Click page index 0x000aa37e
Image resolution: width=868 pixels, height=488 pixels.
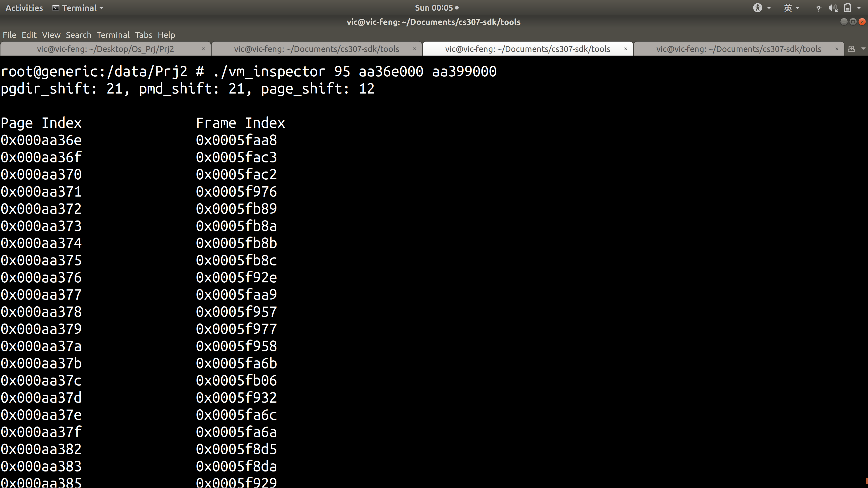point(41,415)
